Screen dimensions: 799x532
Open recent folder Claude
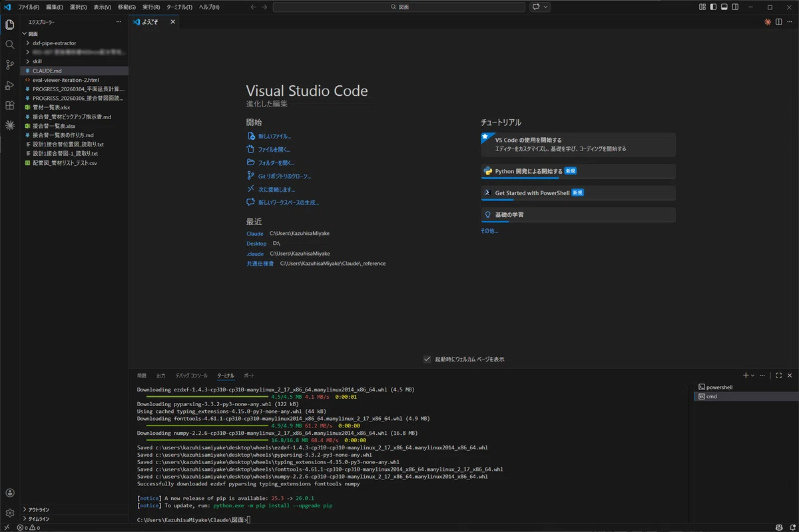coord(255,234)
